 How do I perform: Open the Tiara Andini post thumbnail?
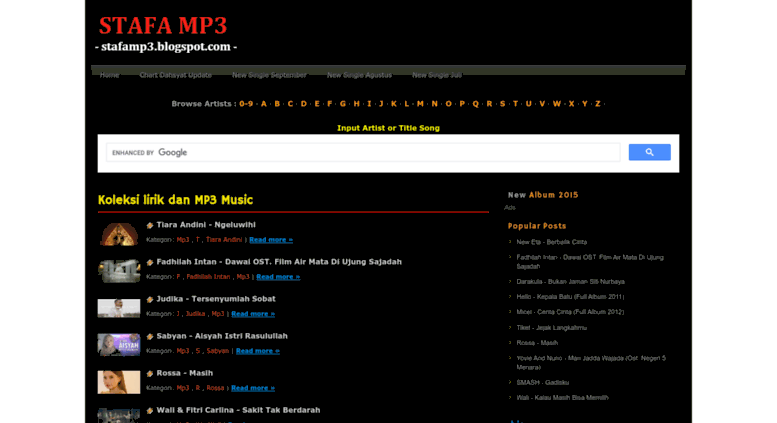coord(119,234)
